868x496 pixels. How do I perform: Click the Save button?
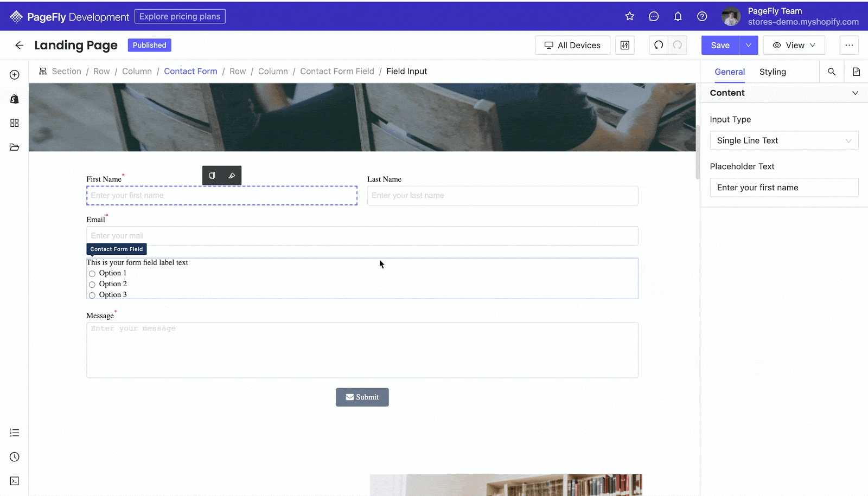pyautogui.click(x=720, y=46)
